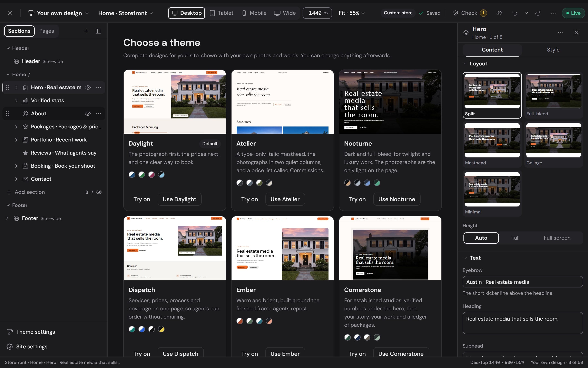Switch preview to Mobile
The image size is (588, 368).
click(x=254, y=13)
